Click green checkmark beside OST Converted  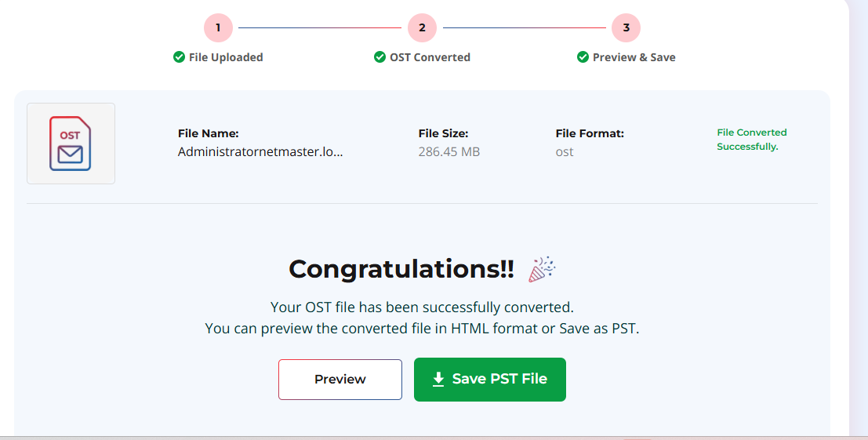tap(380, 57)
